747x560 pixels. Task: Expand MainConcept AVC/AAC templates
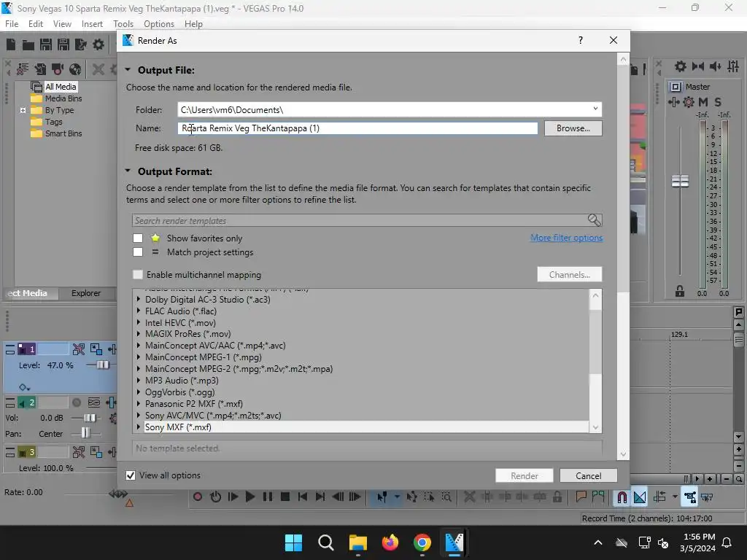(x=139, y=345)
